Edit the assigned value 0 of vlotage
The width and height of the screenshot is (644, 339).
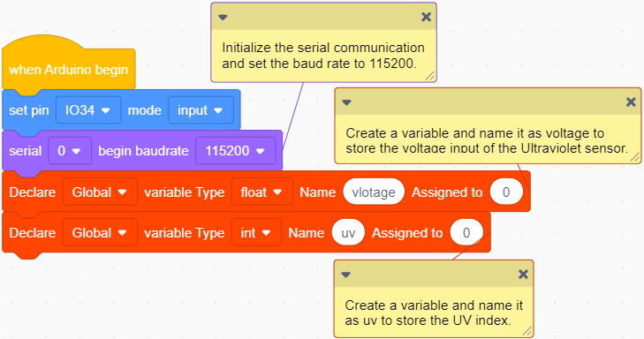(506, 192)
